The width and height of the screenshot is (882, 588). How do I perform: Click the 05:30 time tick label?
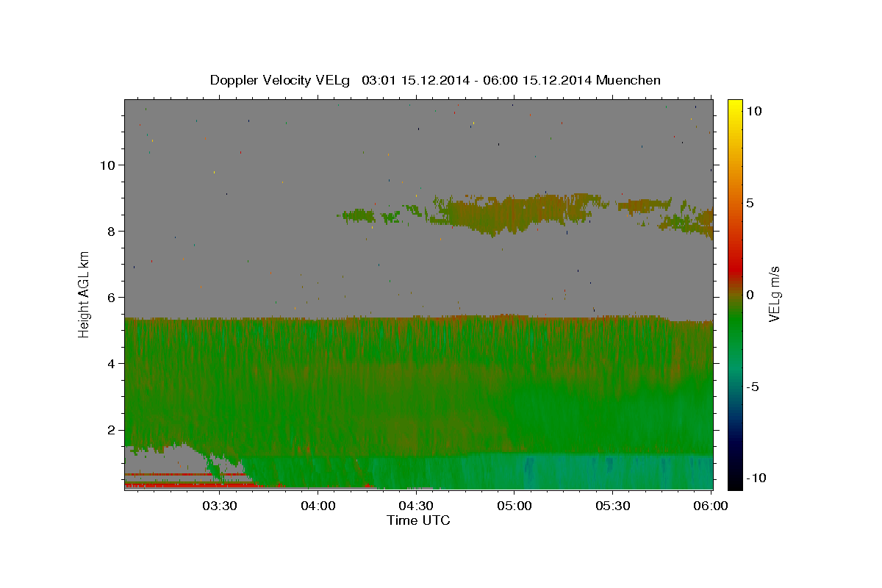pyautogui.click(x=613, y=506)
